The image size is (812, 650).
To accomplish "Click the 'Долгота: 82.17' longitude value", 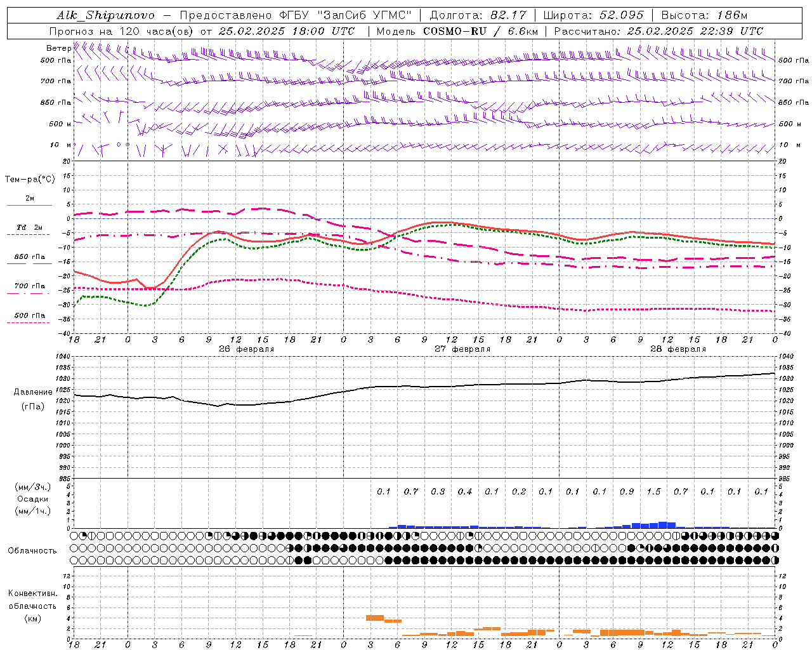I will click(478, 15).
